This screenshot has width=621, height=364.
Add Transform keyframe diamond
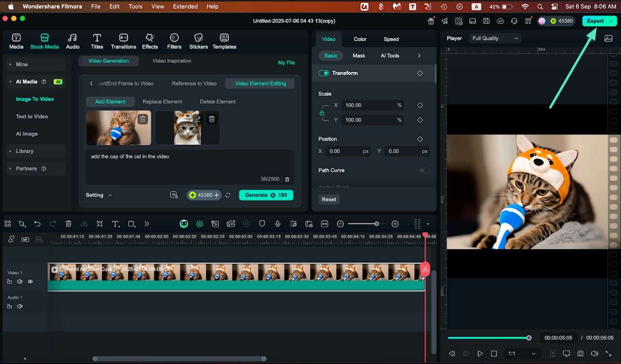pyautogui.click(x=420, y=73)
